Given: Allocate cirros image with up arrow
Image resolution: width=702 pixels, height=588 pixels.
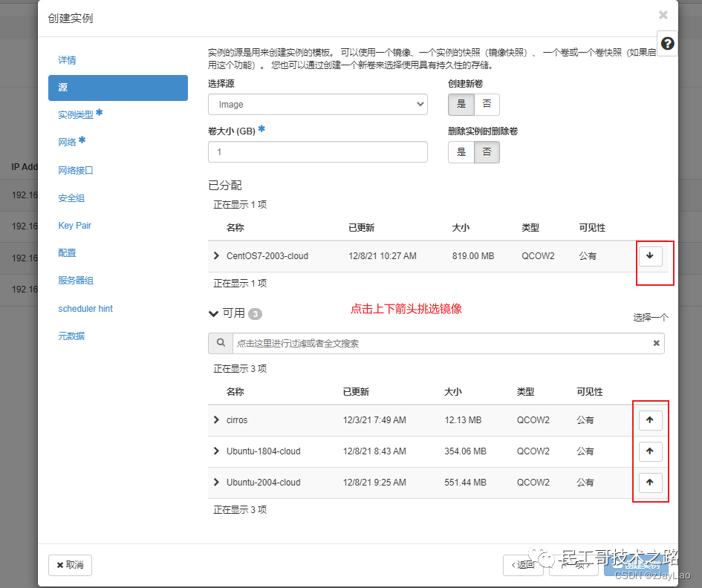Looking at the screenshot, I should [650, 419].
